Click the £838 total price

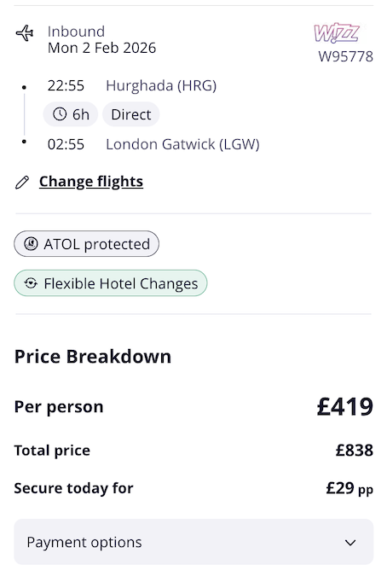355,451
